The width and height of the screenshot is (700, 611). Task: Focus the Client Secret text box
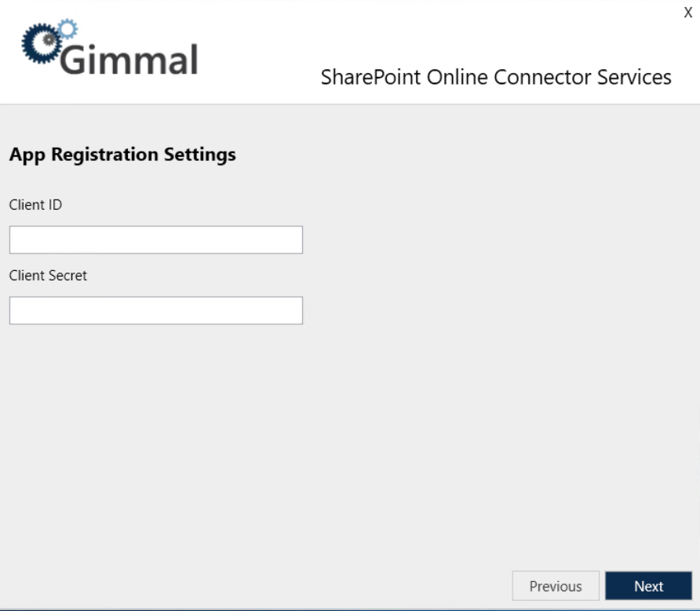point(155,310)
